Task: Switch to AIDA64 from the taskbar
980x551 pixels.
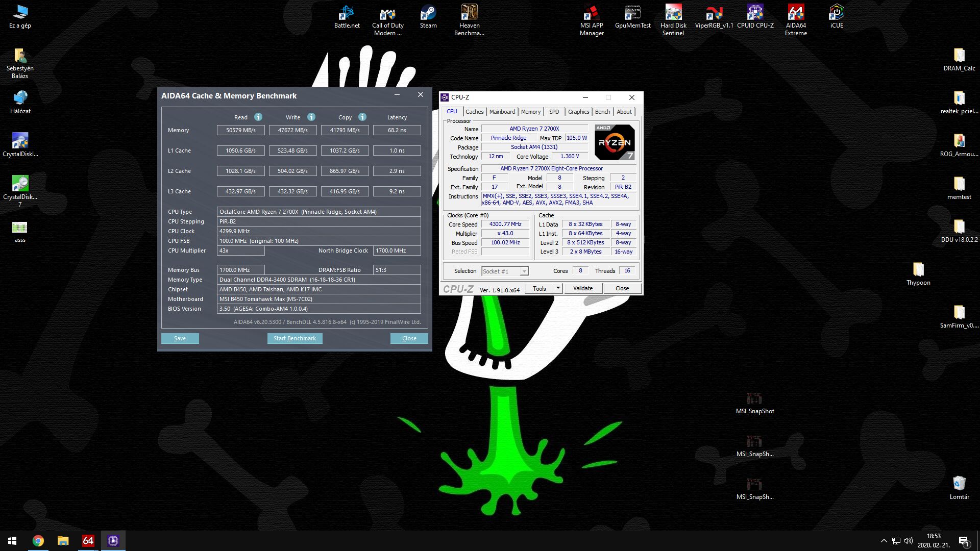Action: pyautogui.click(x=88, y=541)
